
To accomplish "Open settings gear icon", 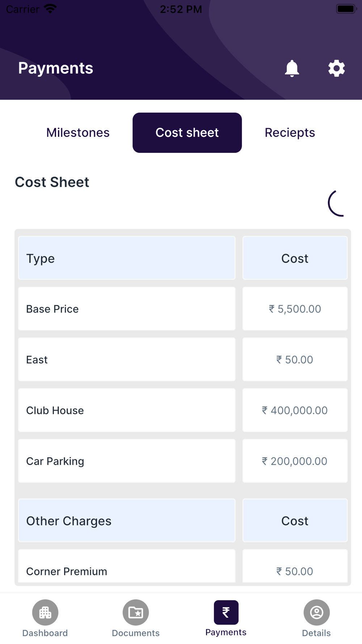I will [336, 68].
